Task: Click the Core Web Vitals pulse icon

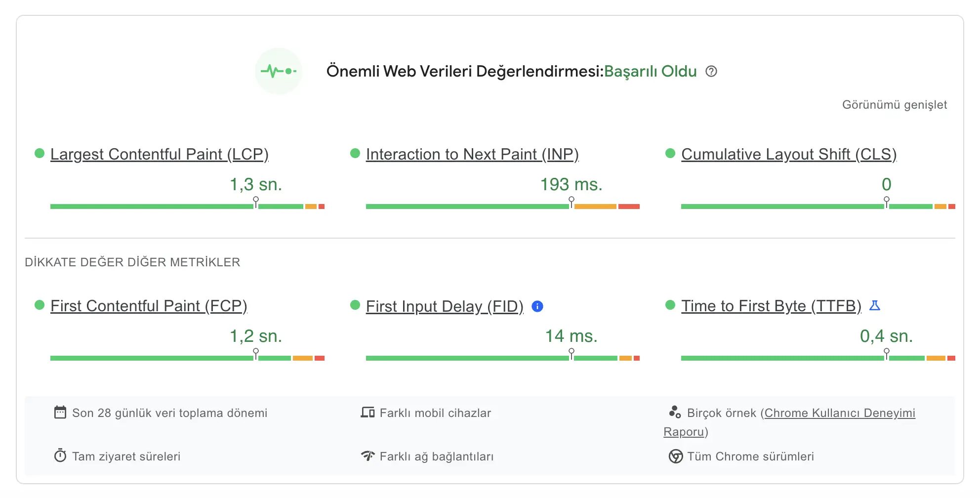Action: click(279, 71)
